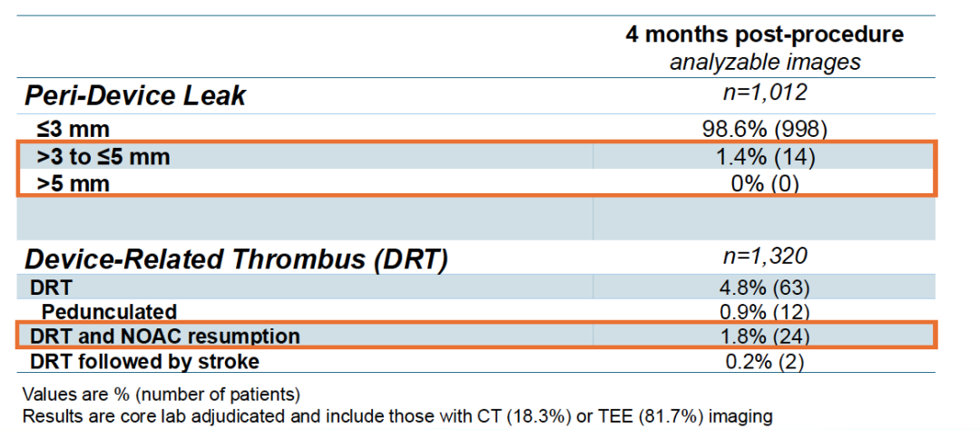Screen dimensions: 980x430
Task: Click the 'analyzable images' italic subheader
Action: click(x=765, y=62)
